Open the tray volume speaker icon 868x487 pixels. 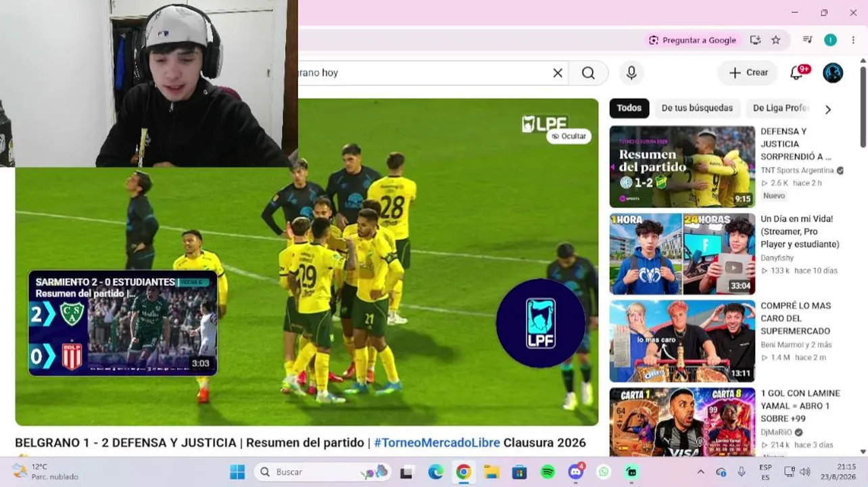tap(804, 472)
